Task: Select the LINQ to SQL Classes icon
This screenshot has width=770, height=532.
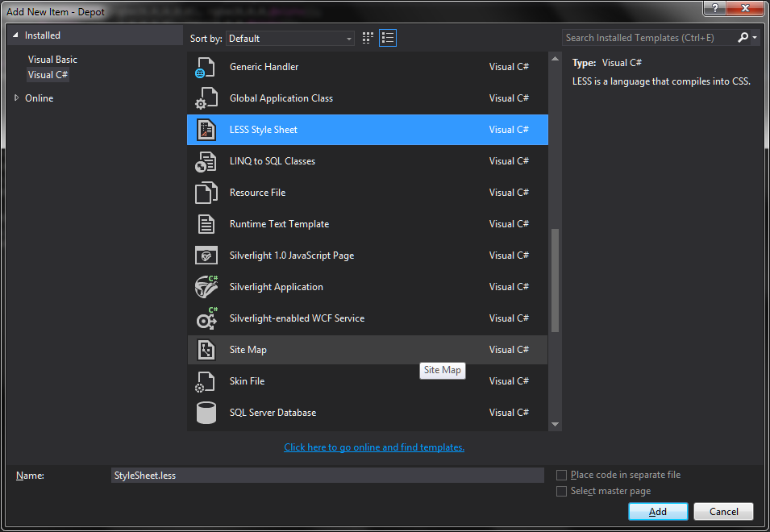Action: (206, 161)
